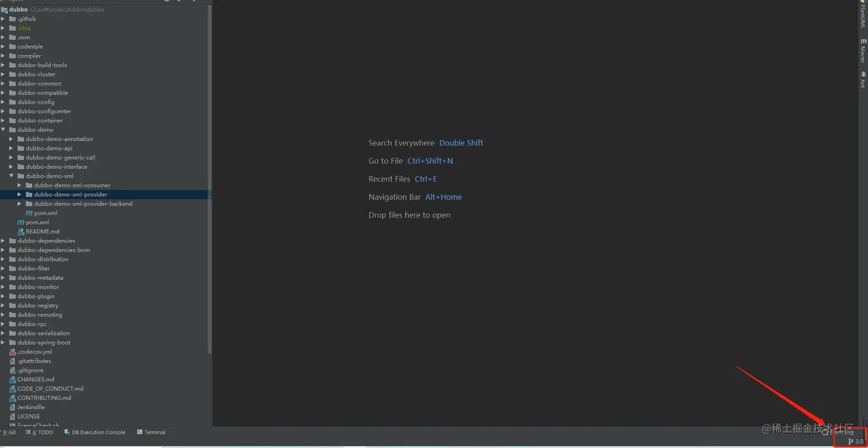Click the Ant bug icon in sidebar
The width and height of the screenshot is (868, 448).
pyautogui.click(x=863, y=75)
